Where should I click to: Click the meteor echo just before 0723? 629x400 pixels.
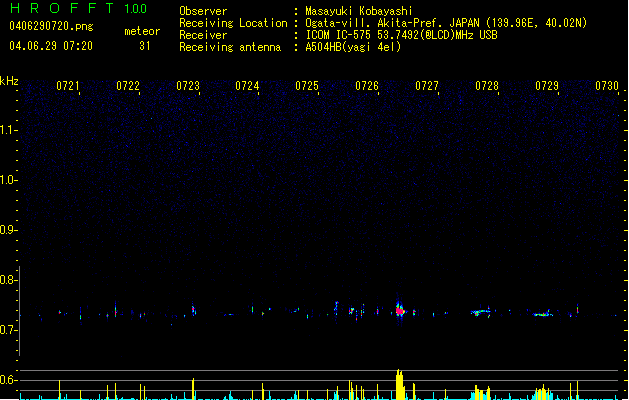point(194,309)
